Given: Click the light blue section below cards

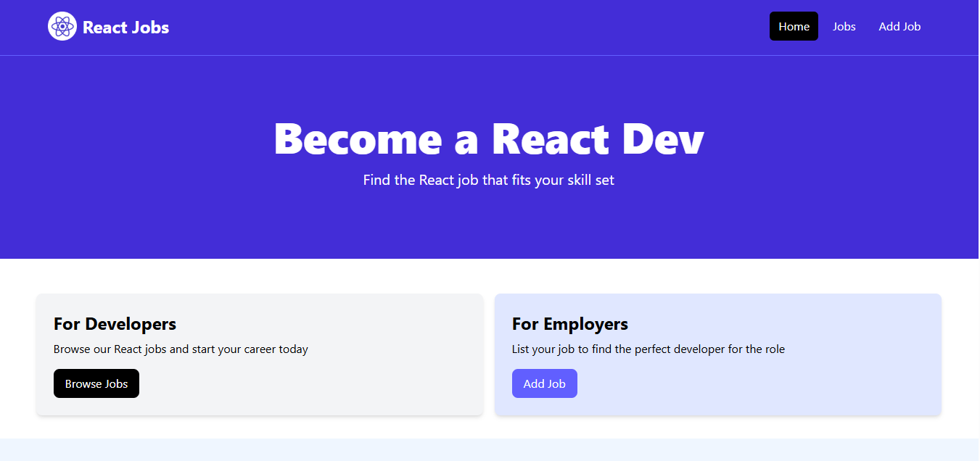Looking at the screenshot, I should [x=489, y=449].
